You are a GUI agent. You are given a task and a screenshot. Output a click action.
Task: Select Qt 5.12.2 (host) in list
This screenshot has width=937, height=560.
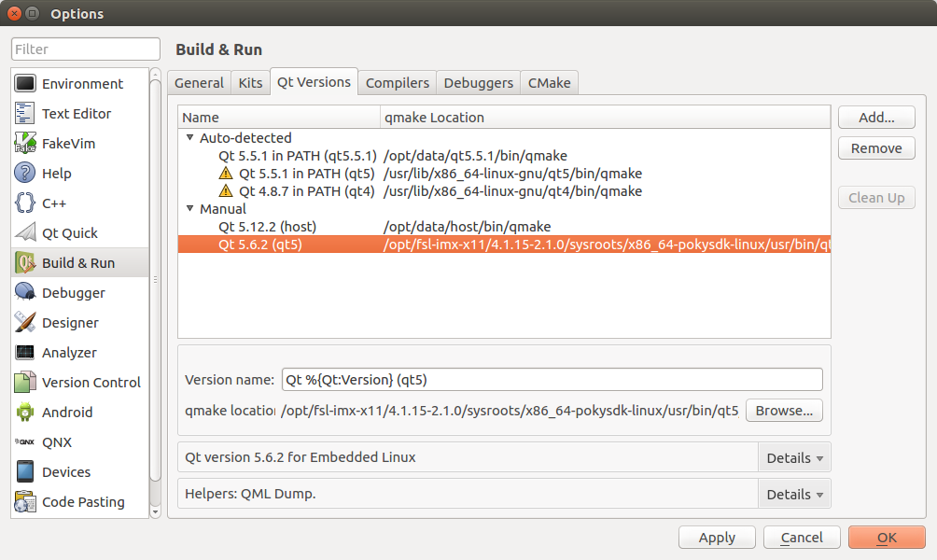(267, 227)
